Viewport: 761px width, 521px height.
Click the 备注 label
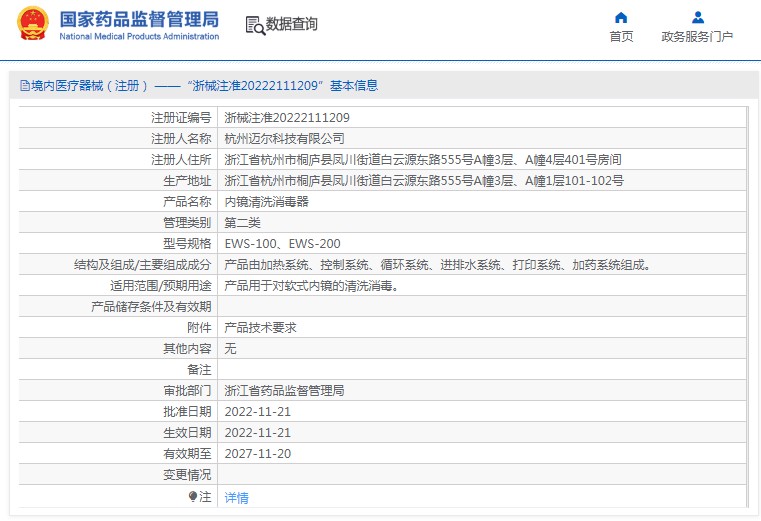click(199, 370)
